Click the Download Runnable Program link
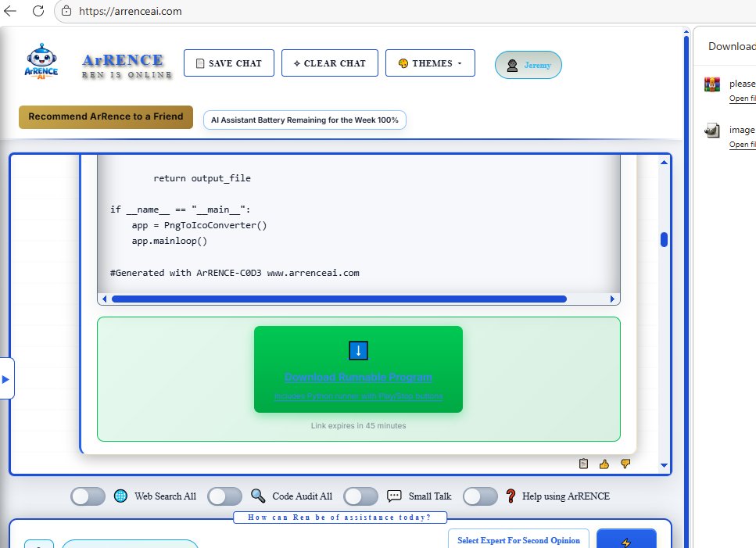756x548 pixels. click(358, 378)
